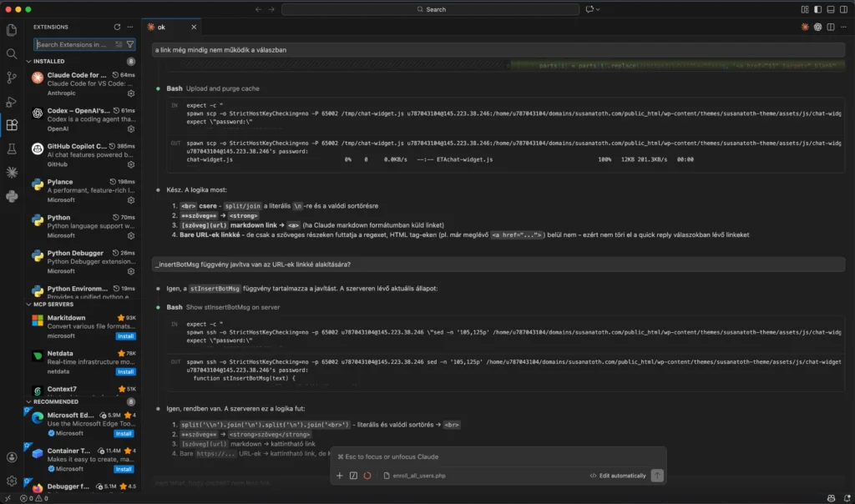855x504 pixels.
Task: Open the Extensions More Actions menu
Action: [x=130, y=26]
